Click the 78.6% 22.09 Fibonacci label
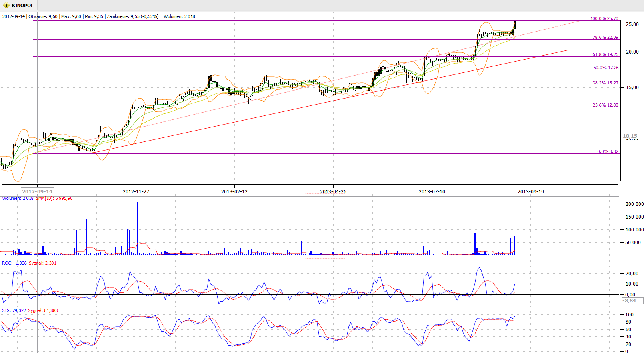Viewport: 644px width, 356px height. point(605,37)
